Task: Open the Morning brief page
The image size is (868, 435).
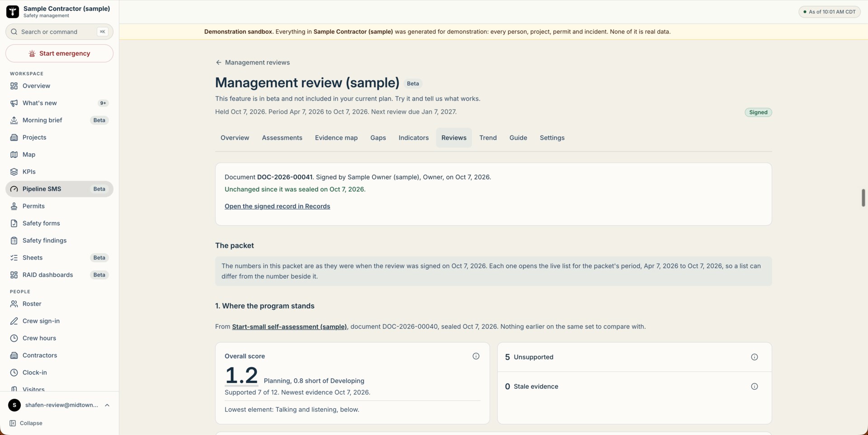Action: tap(59, 120)
